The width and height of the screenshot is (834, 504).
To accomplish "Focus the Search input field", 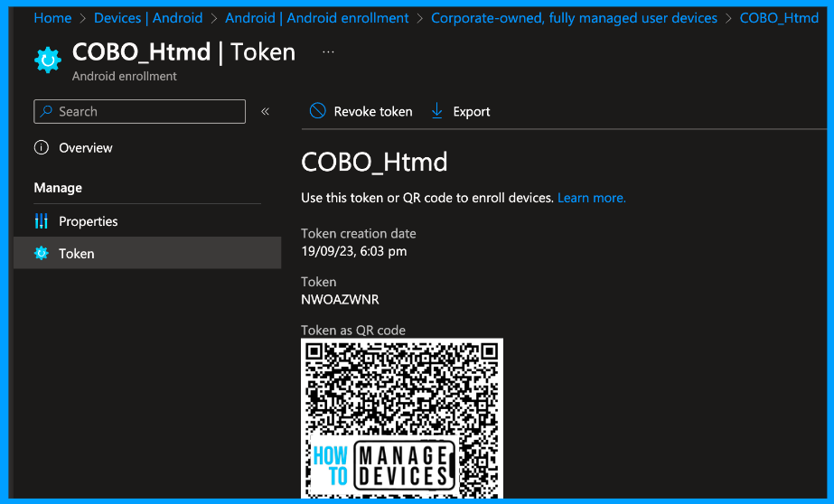I will [x=139, y=112].
